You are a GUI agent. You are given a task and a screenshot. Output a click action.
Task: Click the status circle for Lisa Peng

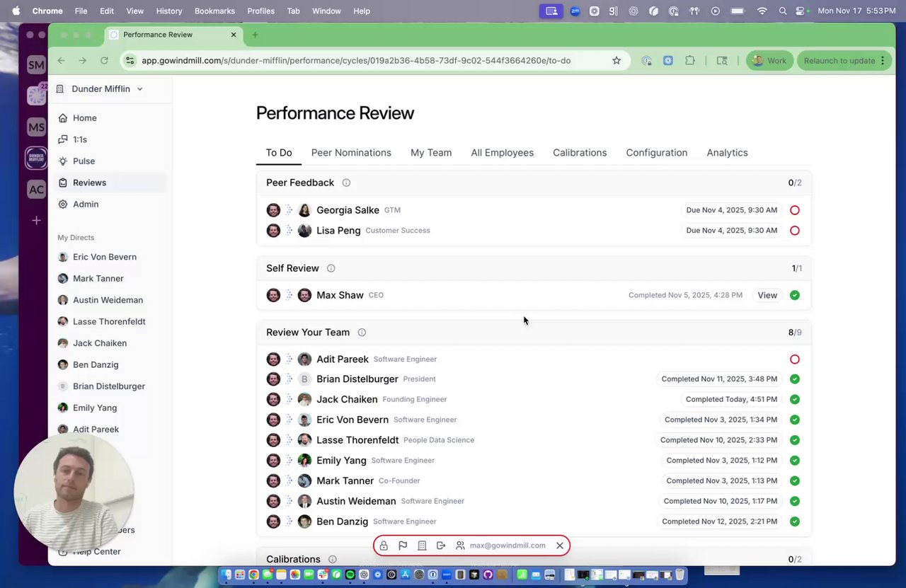795,231
